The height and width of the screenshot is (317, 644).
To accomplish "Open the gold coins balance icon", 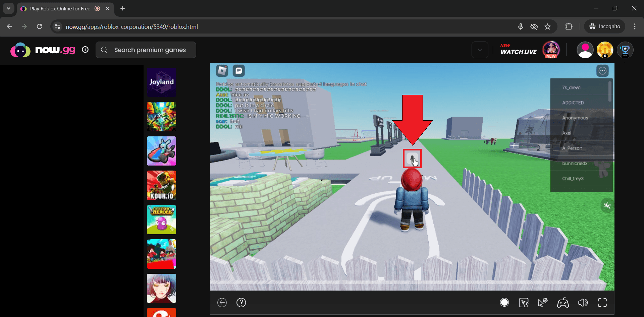I will pyautogui.click(x=605, y=50).
